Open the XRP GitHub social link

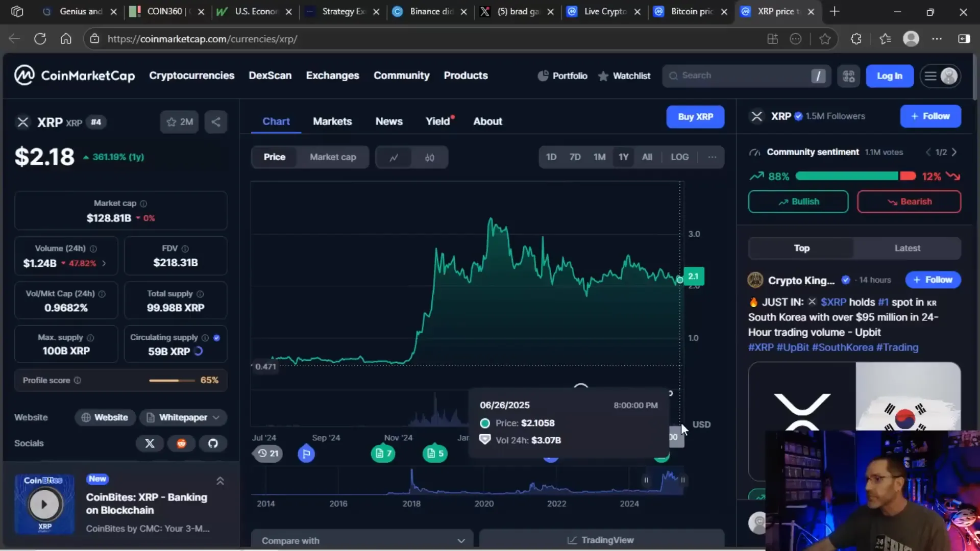tap(213, 443)
